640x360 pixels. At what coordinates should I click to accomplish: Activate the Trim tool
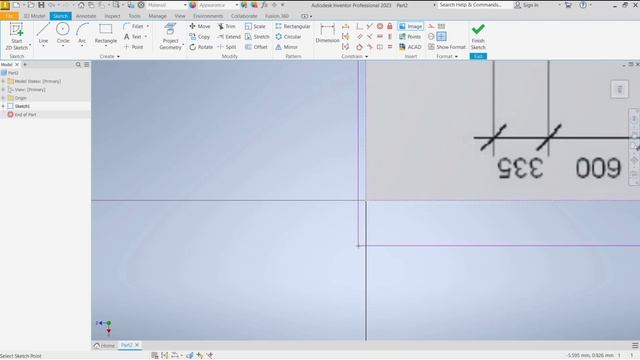[x=227, y=26]
